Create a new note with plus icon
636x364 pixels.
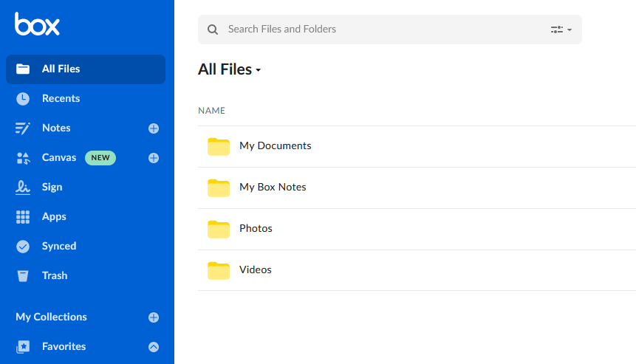click(x=154, y=128)
